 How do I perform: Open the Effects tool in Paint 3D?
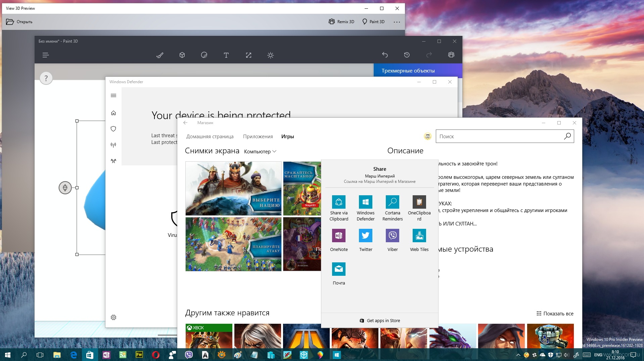pos(271,55)
